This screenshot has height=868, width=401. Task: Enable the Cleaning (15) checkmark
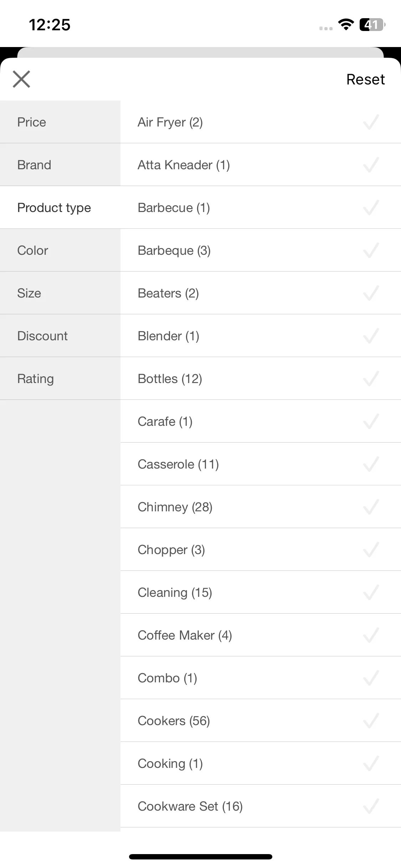[371, 592]
